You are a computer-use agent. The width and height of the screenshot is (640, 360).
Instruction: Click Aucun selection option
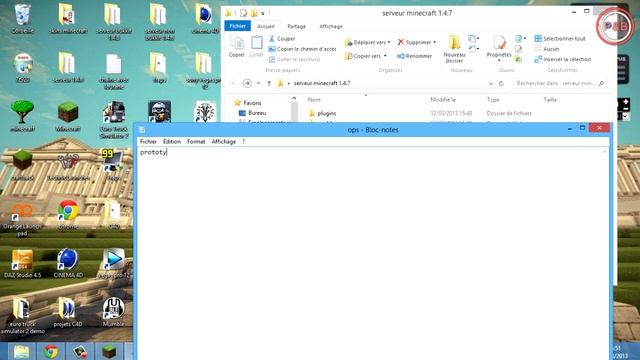pyautogui.click(x=547, y=49)
